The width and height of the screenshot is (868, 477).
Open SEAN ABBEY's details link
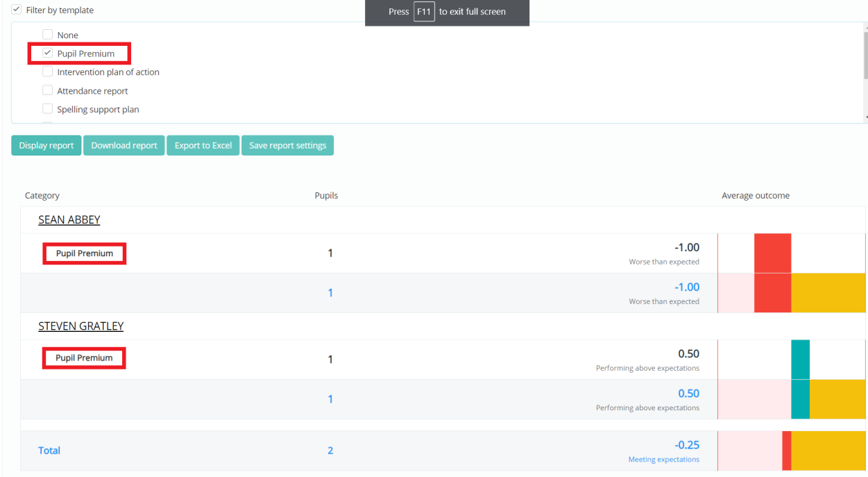tap(69, 219)
